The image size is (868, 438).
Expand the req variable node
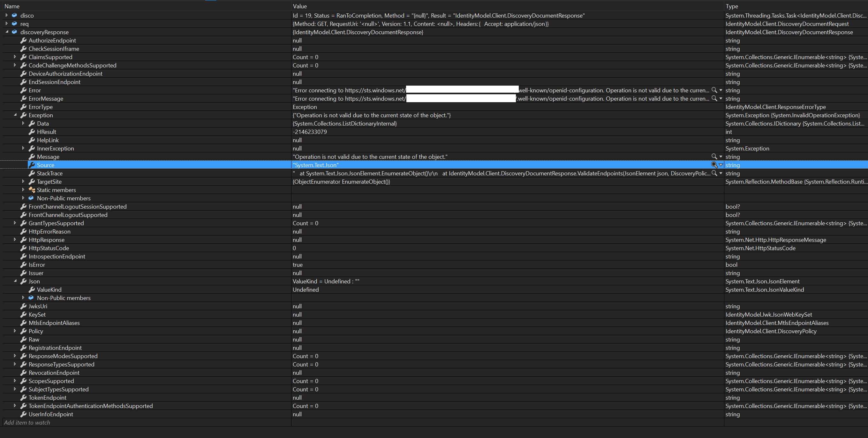(6, 24)
